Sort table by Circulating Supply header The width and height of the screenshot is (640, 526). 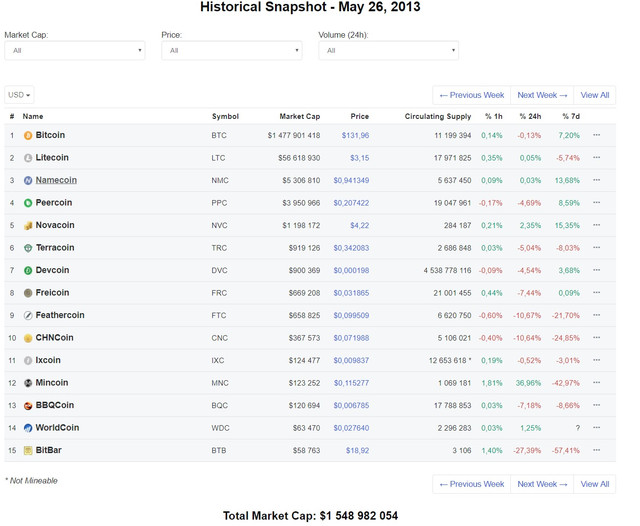point(438,116)
